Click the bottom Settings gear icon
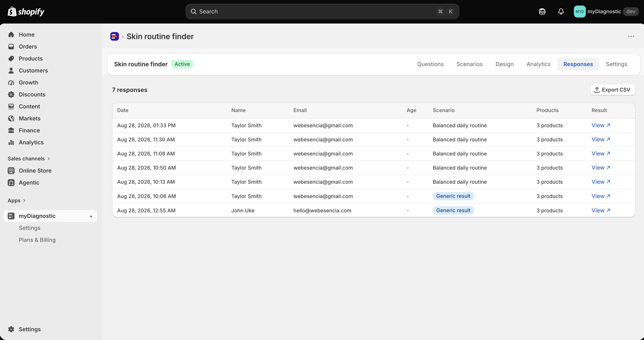 coord(11,329)
